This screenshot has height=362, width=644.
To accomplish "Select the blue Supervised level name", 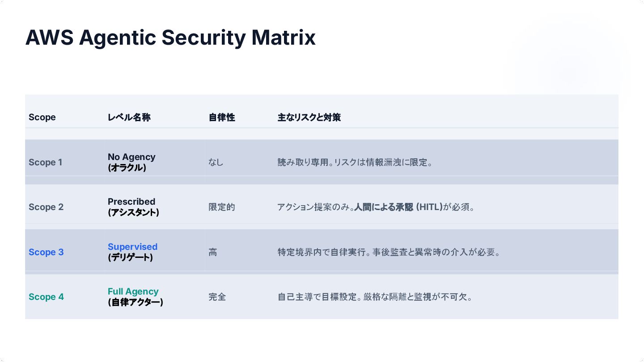I will (132, 247).
